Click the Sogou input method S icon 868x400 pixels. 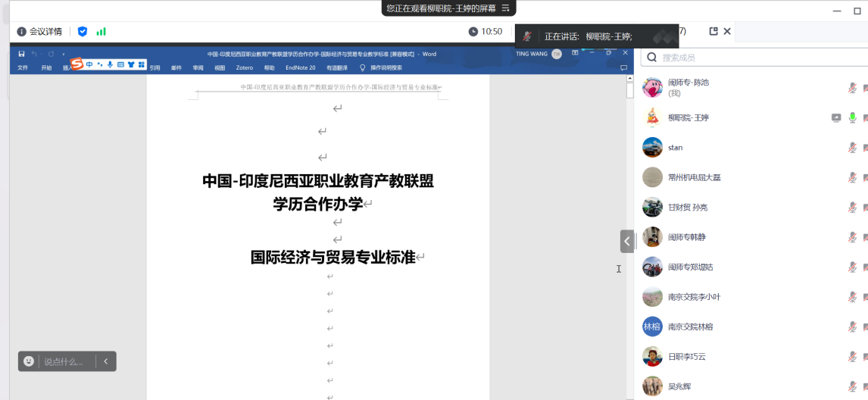coord(76,64)
